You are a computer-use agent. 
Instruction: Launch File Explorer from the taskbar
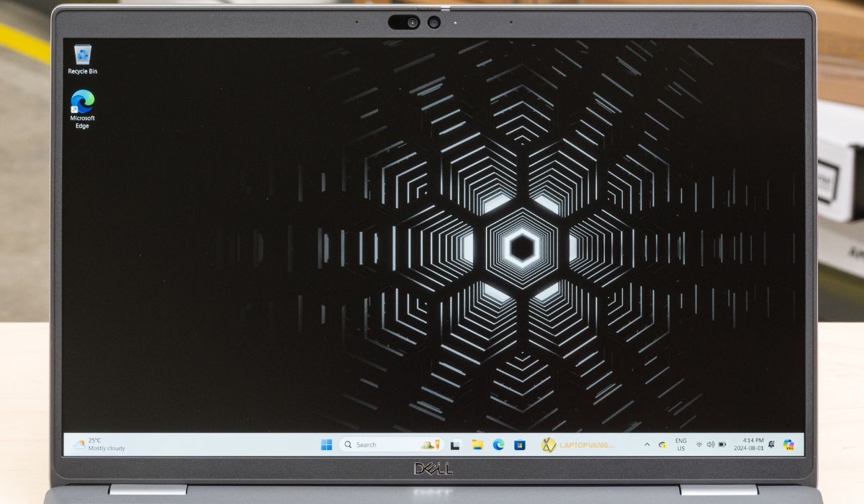coord(477,445)
